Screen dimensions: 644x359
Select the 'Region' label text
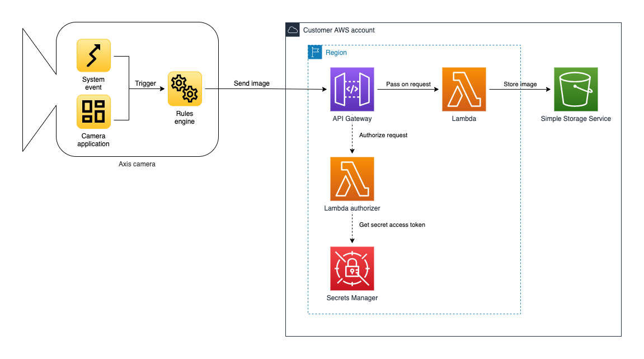click(x=336, y=53)
